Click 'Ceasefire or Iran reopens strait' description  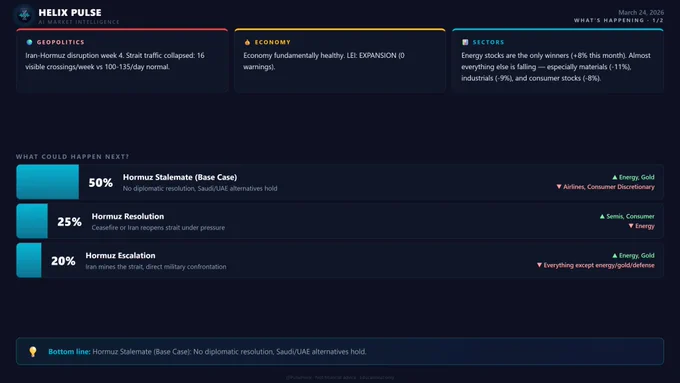[x=158, y=227]
